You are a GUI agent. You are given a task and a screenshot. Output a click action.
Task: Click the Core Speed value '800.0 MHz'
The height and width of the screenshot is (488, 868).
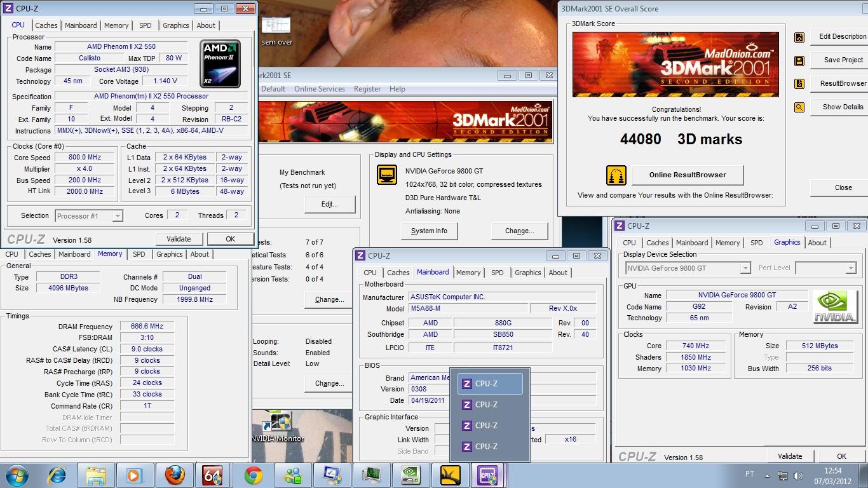(x=85, y=158)
